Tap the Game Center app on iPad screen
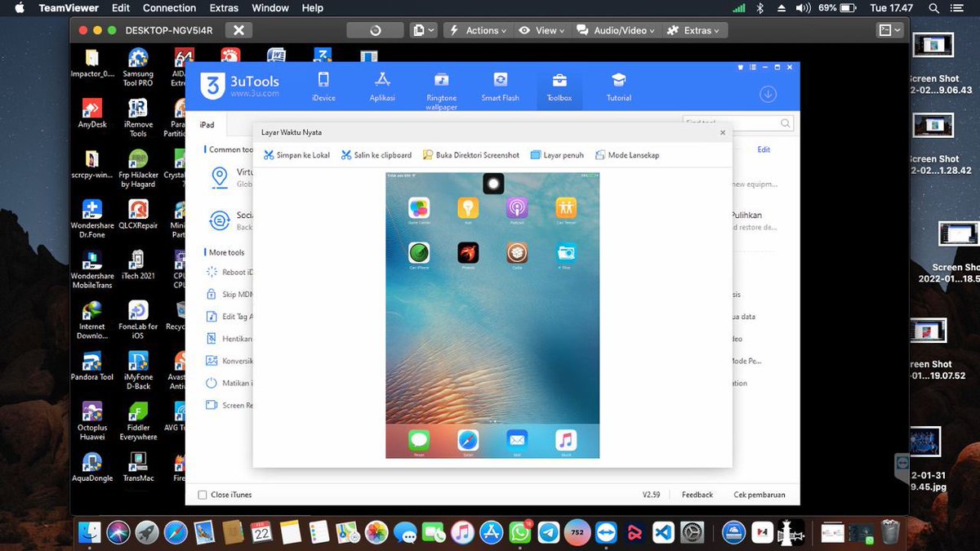Image resolution: width=980 pixels, height=551 pixels. (419, 208)
